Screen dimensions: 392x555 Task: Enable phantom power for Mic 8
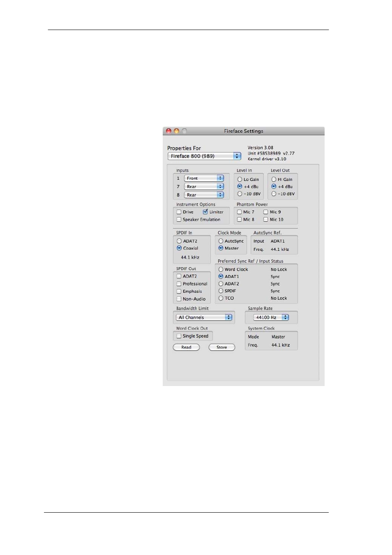coord(239,220)
